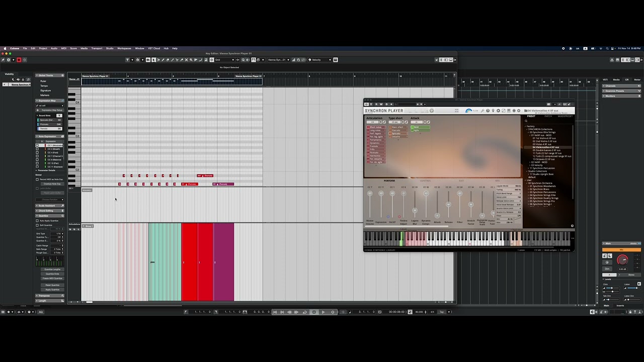Open the event filter funnel icon

127,60
